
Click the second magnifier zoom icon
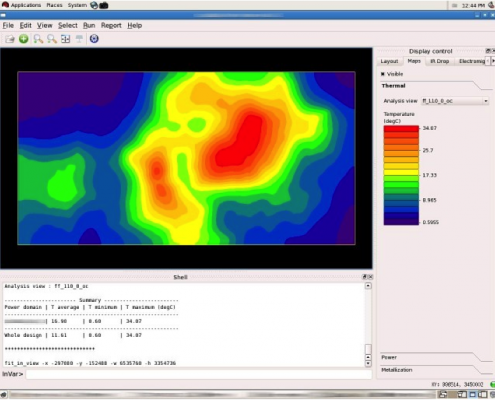click(52, 39)
